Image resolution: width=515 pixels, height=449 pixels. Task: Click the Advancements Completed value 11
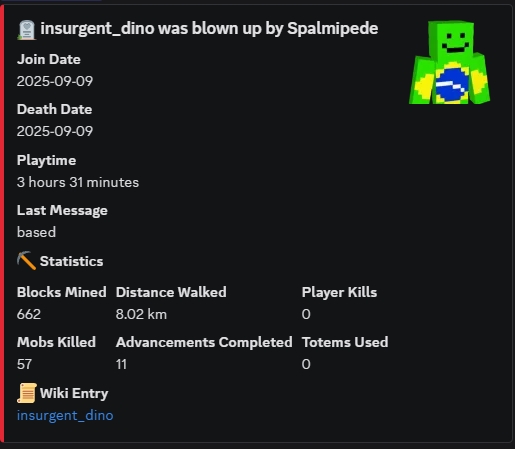(x=121, y=364)
